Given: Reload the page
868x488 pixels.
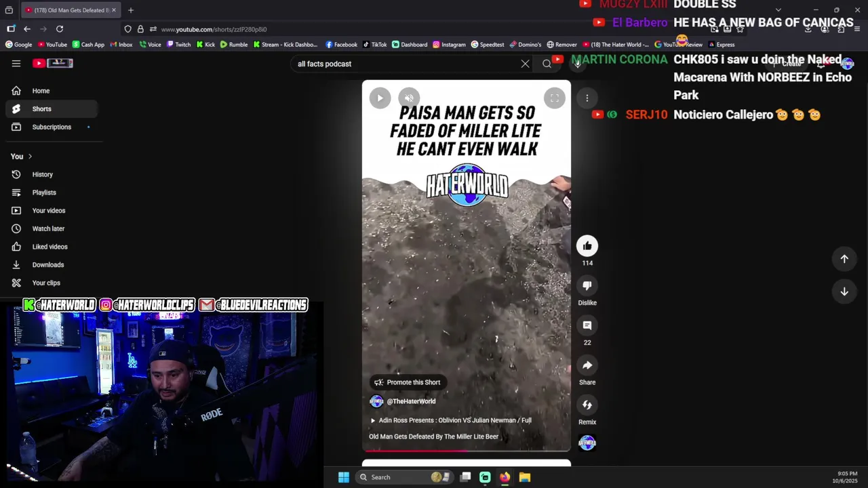Looking at the screenshot, I should [x=60, y=29].
